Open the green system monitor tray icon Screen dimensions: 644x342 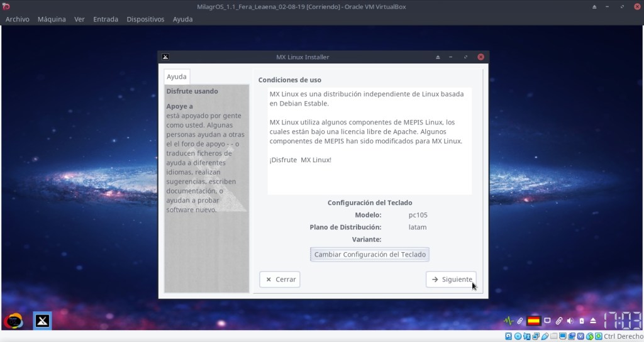coord(508,321)
